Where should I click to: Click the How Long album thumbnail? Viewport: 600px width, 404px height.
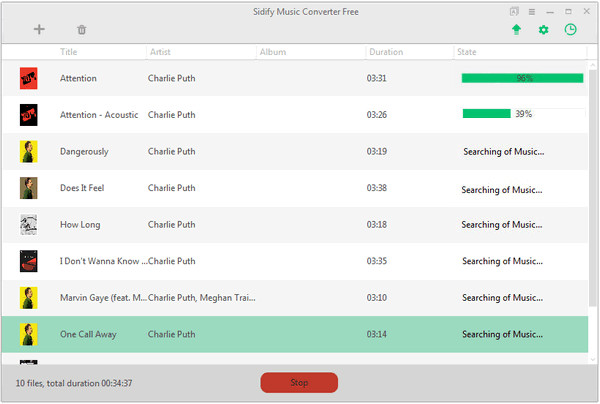click(29, 225)
